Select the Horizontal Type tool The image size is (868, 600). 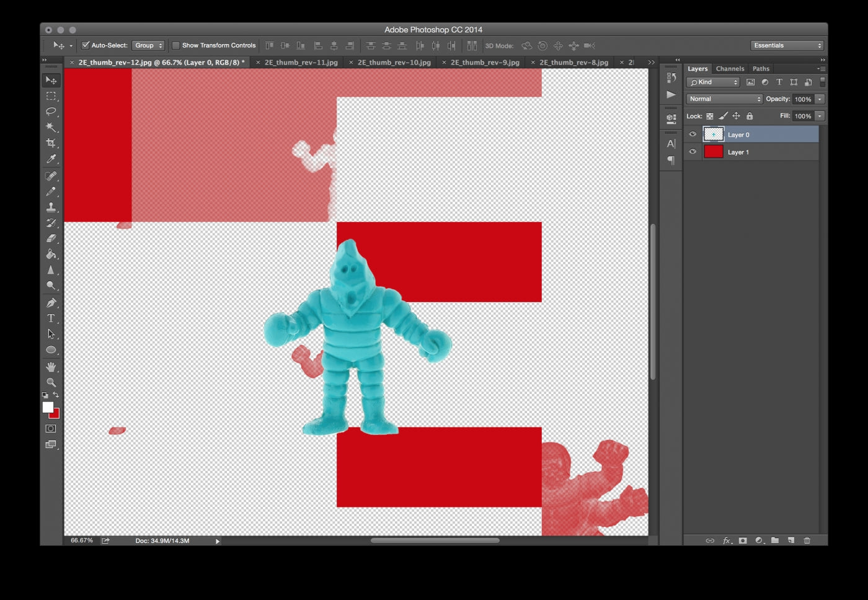point(51,318)
